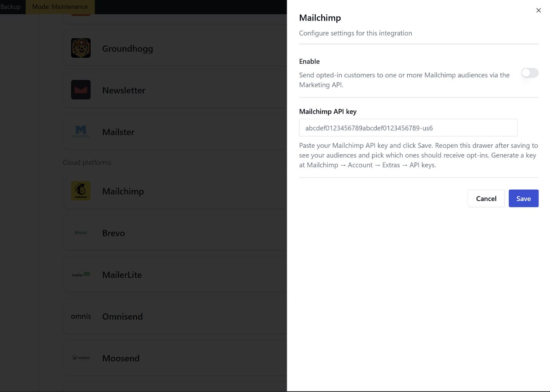
Task: Click the Mailchimp API key field
Action: point(408,128)
